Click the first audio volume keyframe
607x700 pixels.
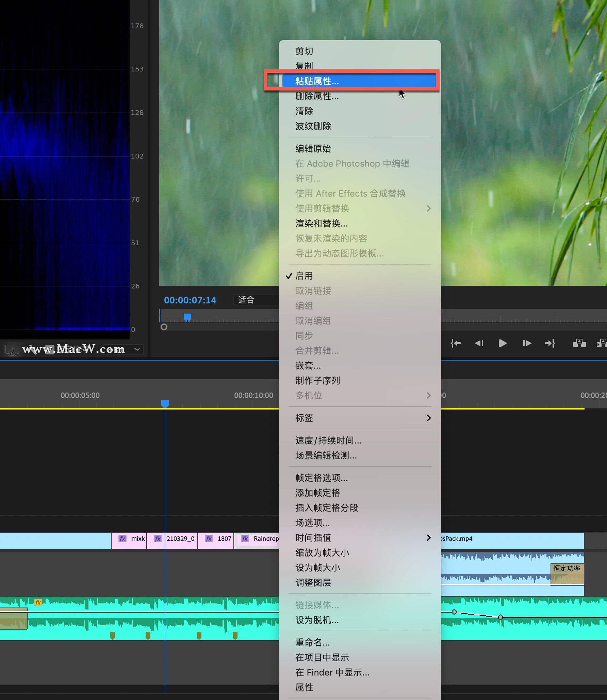tap(454, 612)
